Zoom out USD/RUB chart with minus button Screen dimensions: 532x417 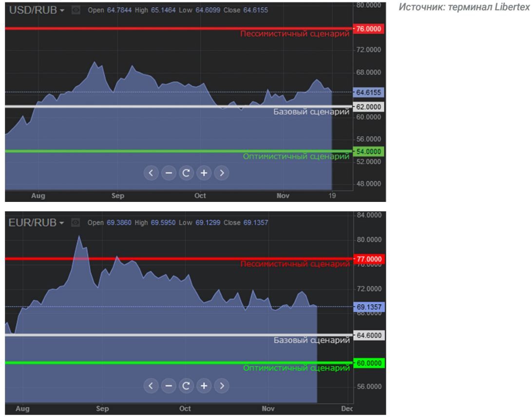pos(169,173)
